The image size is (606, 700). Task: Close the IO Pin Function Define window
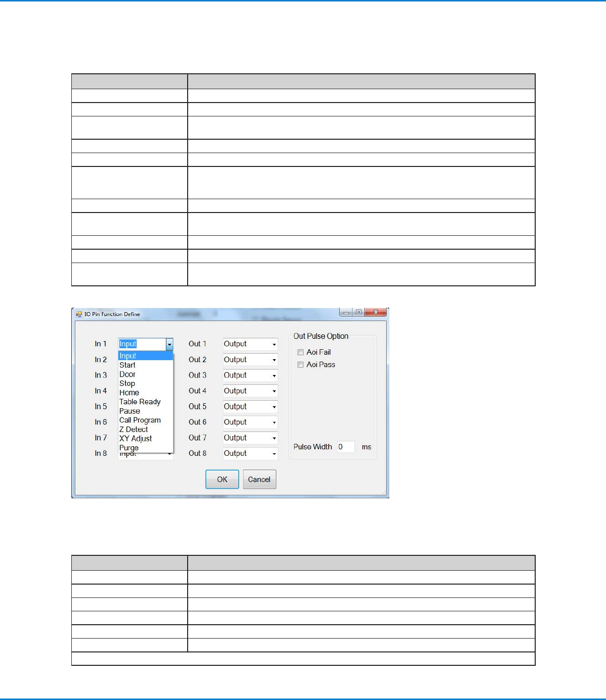click(376, 312)
